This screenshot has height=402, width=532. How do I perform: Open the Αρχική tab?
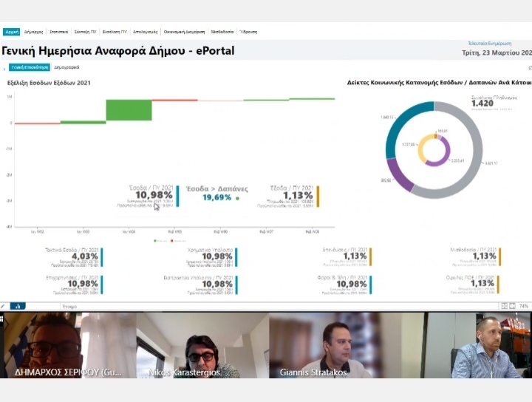(x=11, y=33)
